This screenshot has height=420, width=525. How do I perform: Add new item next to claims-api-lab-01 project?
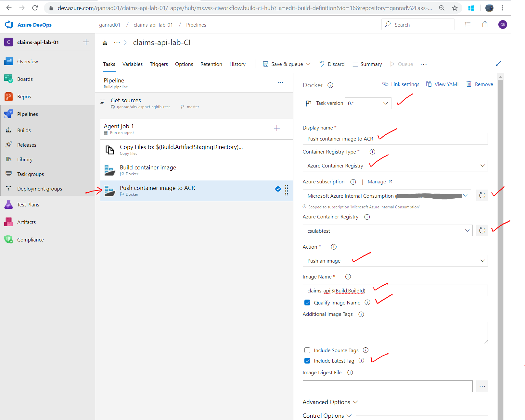coord(86,42)
